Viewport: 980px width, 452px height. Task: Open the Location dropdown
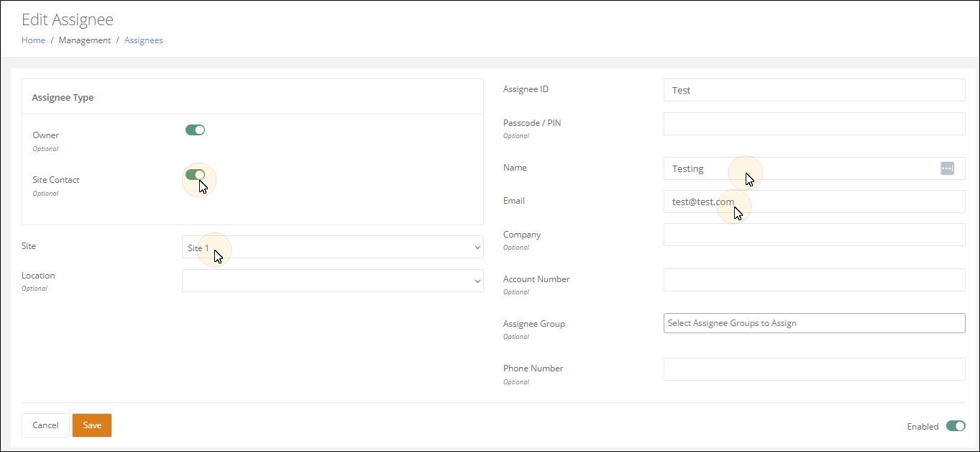pos(333,281)
